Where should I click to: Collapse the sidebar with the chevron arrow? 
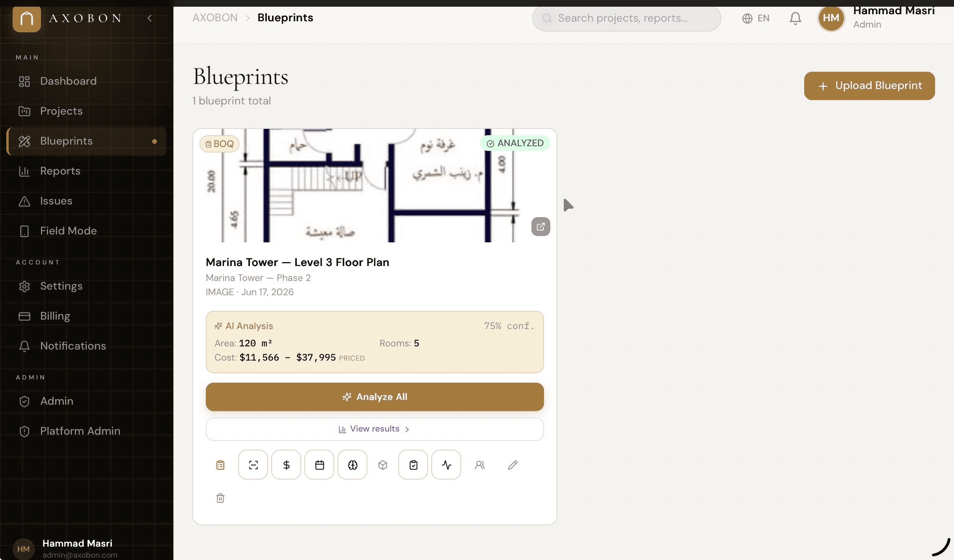tap(149, 18)
